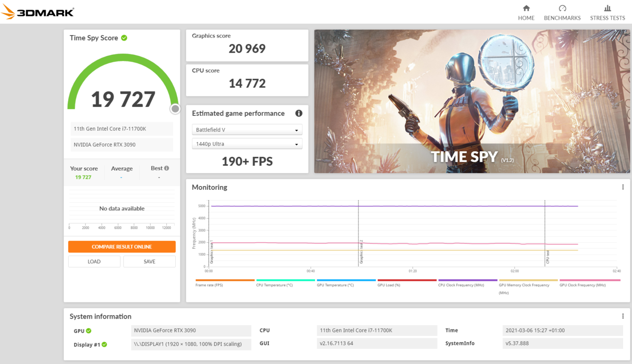Click the Monitoring panel heading
Screen dimensions: 632x364
(209, 187)
